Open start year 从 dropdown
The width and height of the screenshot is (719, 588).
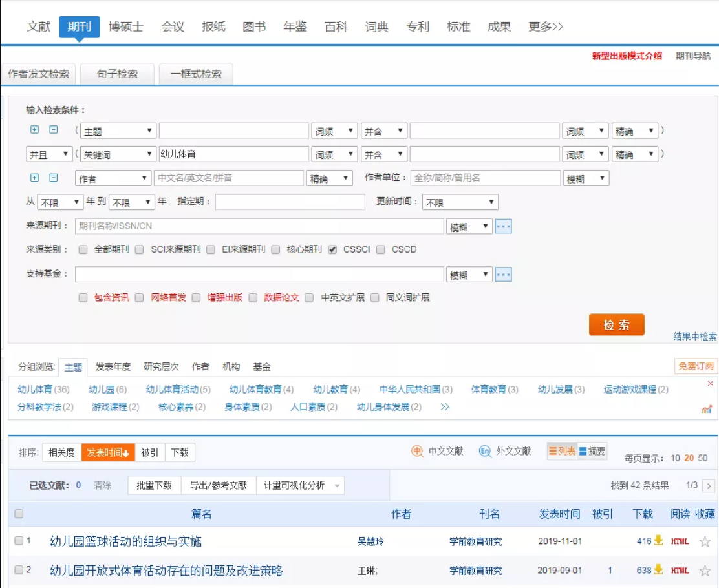click(60, 202)
